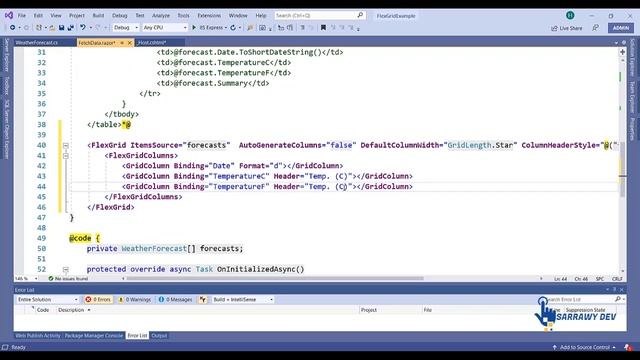The image size is (640, 360).
Task: Collapse the FlexGrid element on line 40
Action: pyautogui.click(x=65, y=145)
